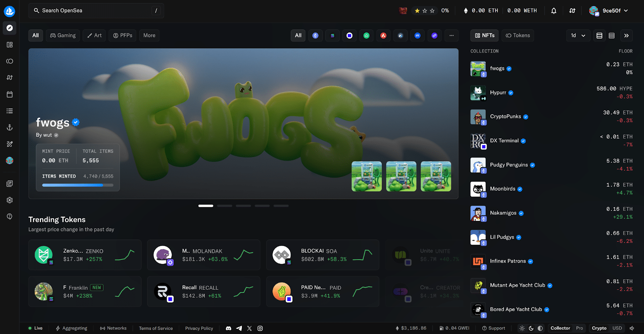Open the Support link
This screenshot has width=644, height=334.
[493, 328]
